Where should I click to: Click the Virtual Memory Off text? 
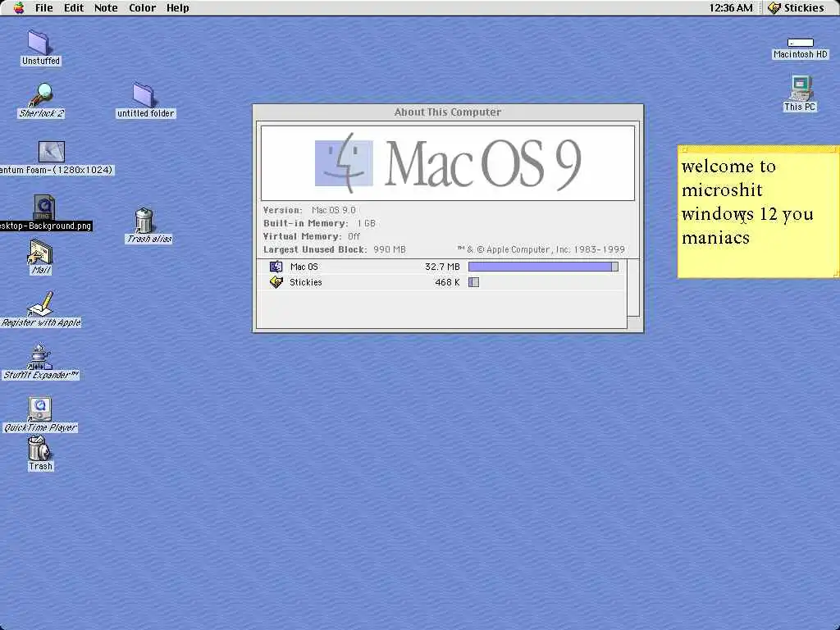coord(312,236)
